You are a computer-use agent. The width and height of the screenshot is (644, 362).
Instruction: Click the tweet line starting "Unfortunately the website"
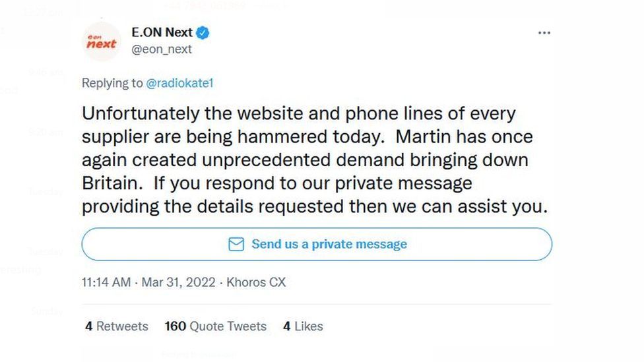coord(299,113)
